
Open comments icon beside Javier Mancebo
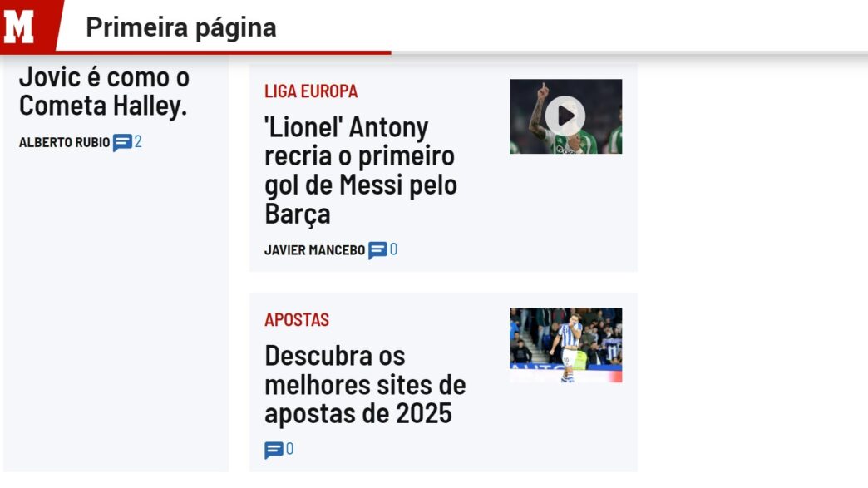point(377,250)
